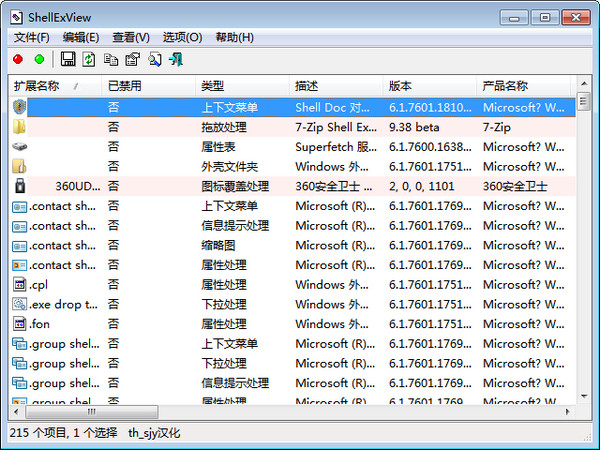
Task: Select the 360UD... extension name
Action: 78,186
